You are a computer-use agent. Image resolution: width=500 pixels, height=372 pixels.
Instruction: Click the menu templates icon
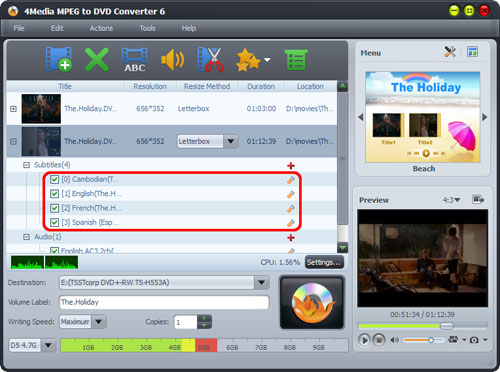(472, 52)
